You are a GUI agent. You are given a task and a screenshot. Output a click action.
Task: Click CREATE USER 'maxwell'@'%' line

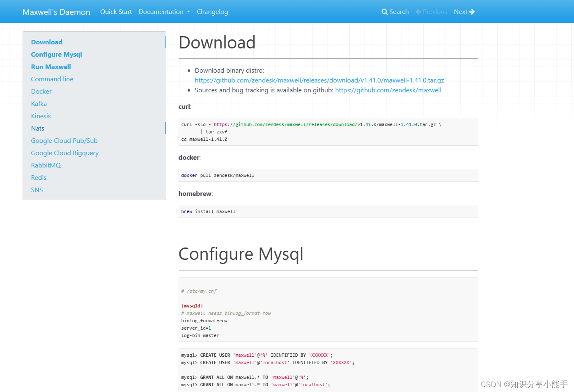click(257, 355)
